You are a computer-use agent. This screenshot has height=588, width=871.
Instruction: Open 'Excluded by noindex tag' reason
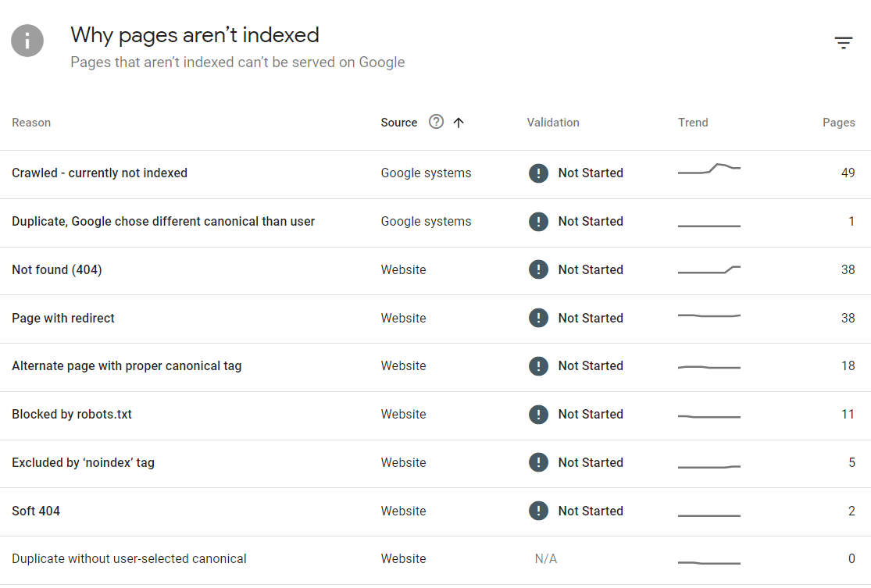click(84, 463)
